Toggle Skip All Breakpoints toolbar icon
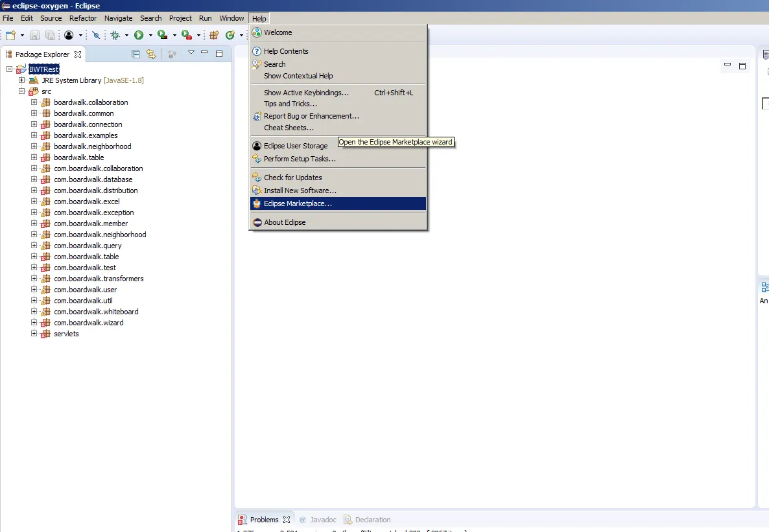Screen dimensions: 769x532 pos(96,35)
